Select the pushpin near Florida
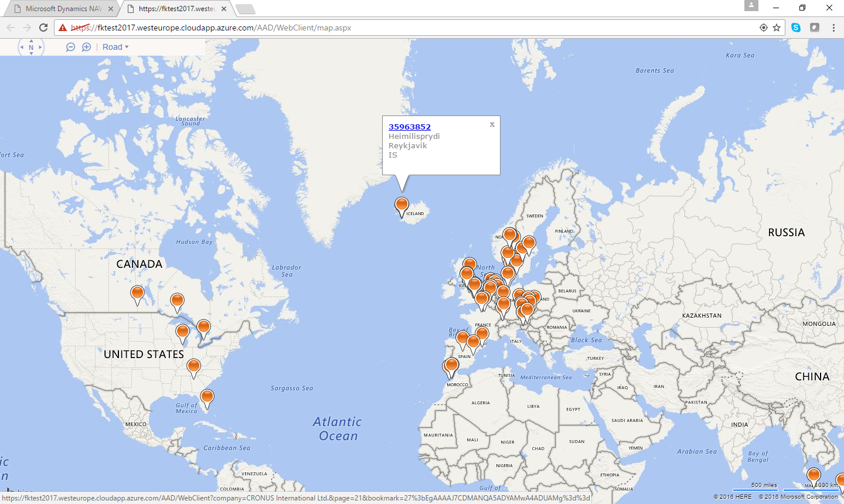Viewport: 844px width, 504px height. pyautogui.click(x=207, y=397)
